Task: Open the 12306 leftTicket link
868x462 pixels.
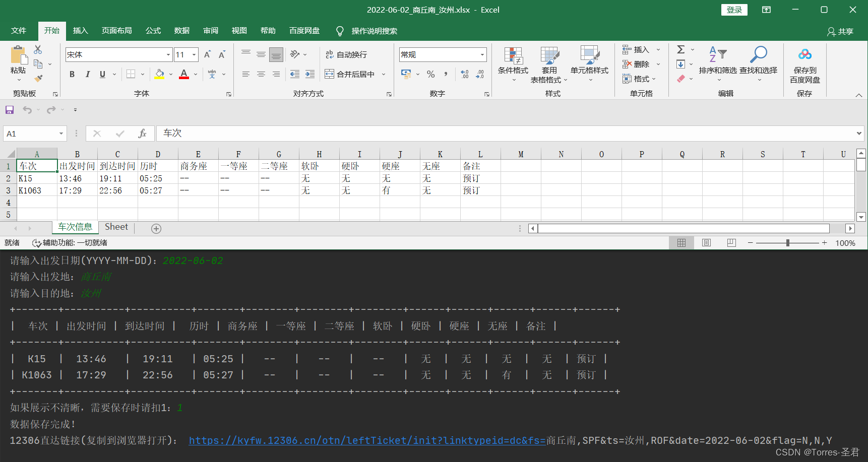Action: (x=367, y=440)
